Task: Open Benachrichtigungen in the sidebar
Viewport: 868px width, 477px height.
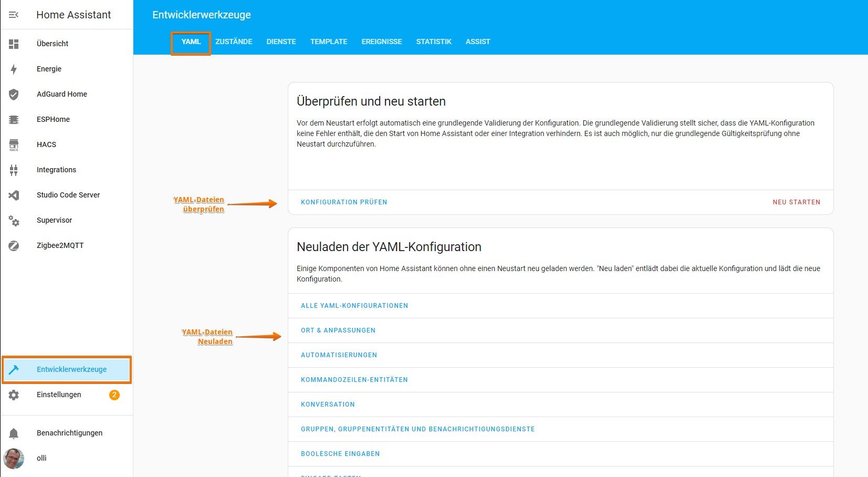Action: click(67, 433)
